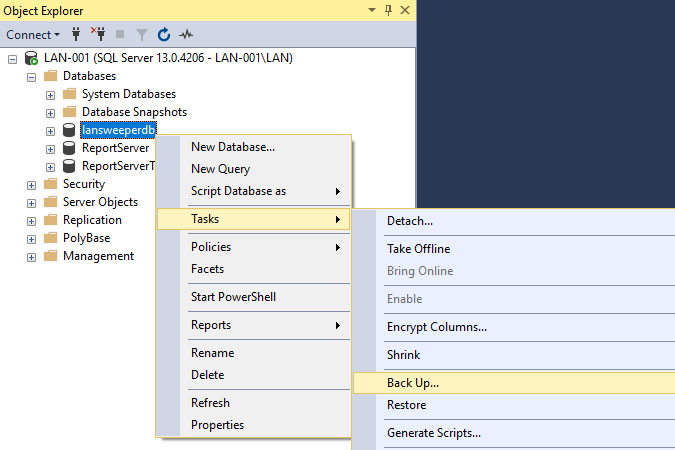Select the Management folder in tree

coord(97,256)
